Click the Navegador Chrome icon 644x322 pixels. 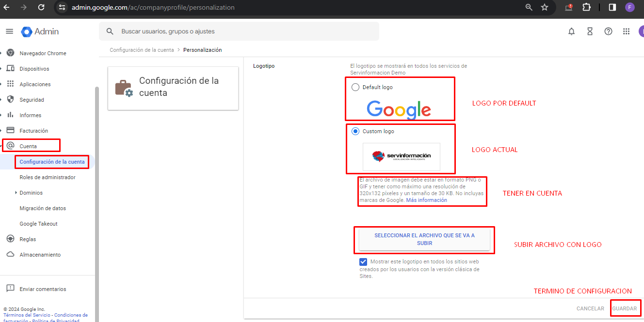[10, 53]
